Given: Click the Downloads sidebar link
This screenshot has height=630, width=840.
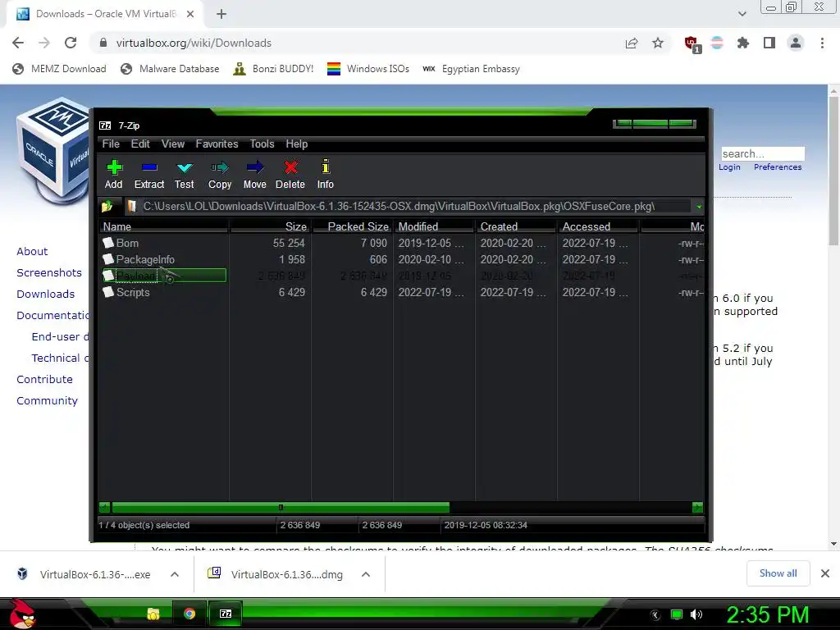Looking at the screenshot, I should click(46, 294).
